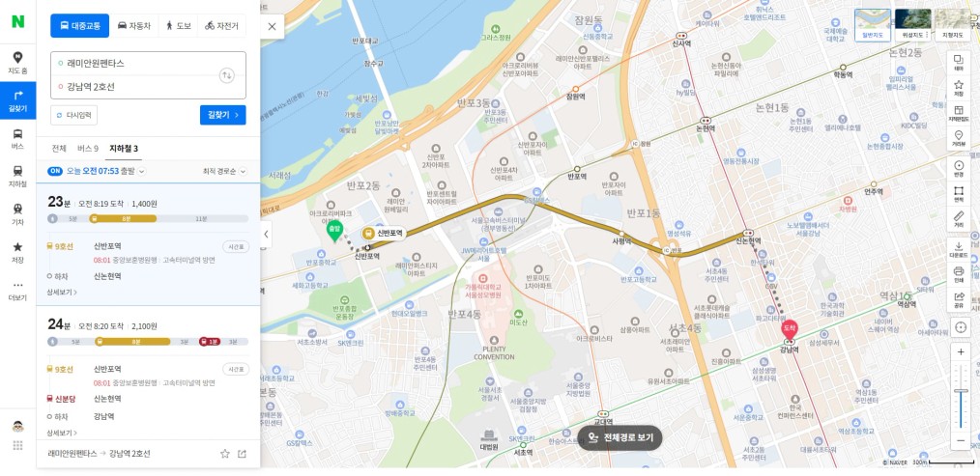
Task: Toggle the ON real-time departure switch
Action: [x=55, y=171]
